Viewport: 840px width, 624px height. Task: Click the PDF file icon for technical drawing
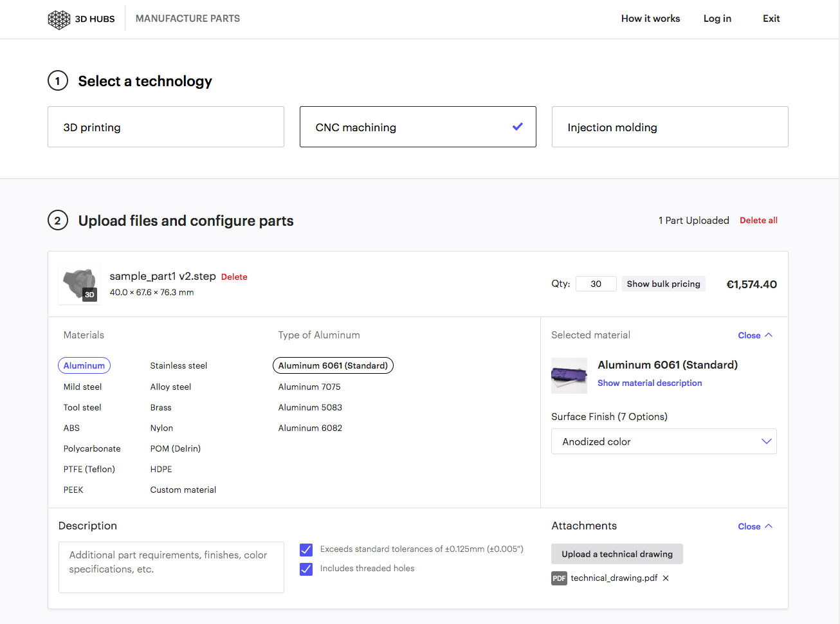[x=559, y=578]
